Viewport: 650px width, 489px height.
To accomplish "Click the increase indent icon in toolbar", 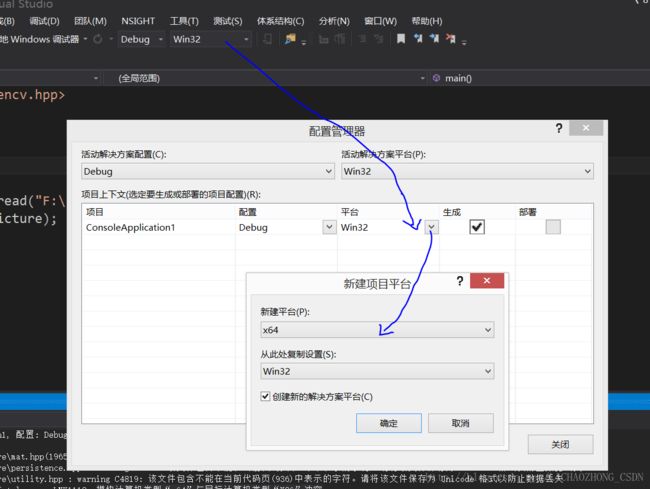I will coord(340,39).
